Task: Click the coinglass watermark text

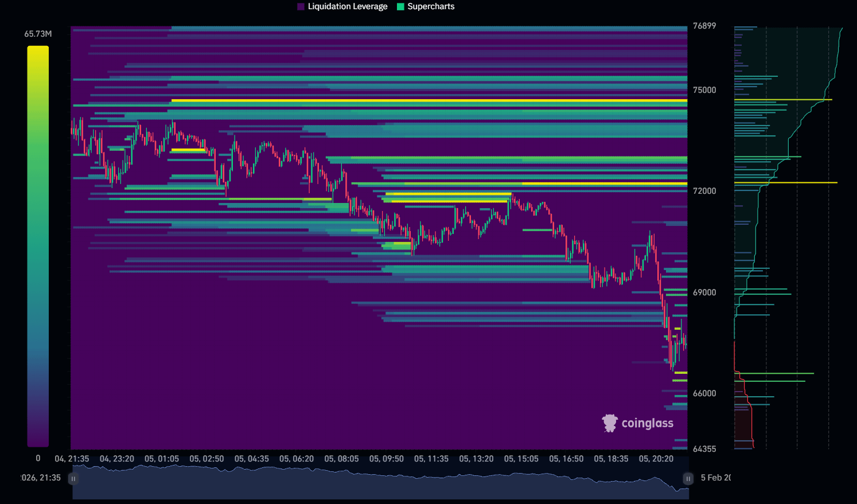Action: [x=648, y=423]
